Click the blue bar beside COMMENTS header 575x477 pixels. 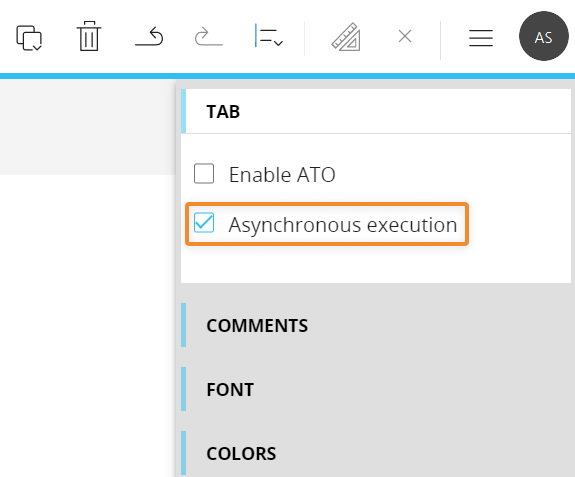pyautogui.click(x=183, y=325)
